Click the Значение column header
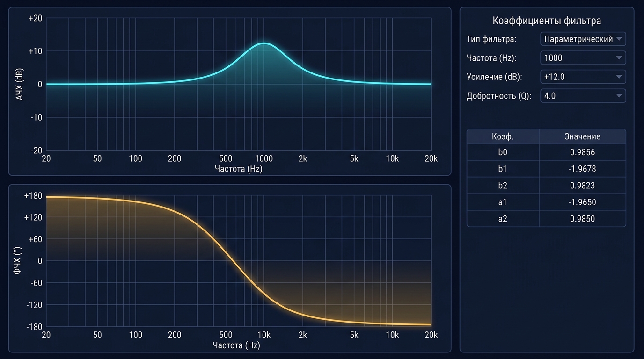The width and height of the screenshot is (644, 359). [582, 136]
